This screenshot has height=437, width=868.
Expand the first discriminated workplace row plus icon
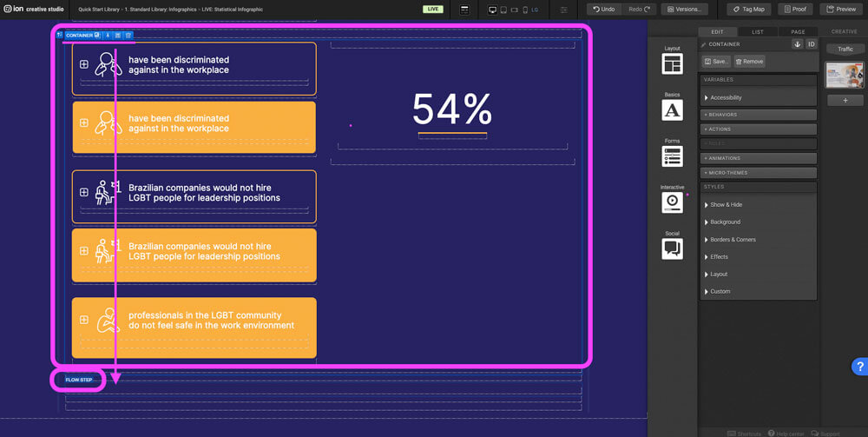click(x=84, y=64)
